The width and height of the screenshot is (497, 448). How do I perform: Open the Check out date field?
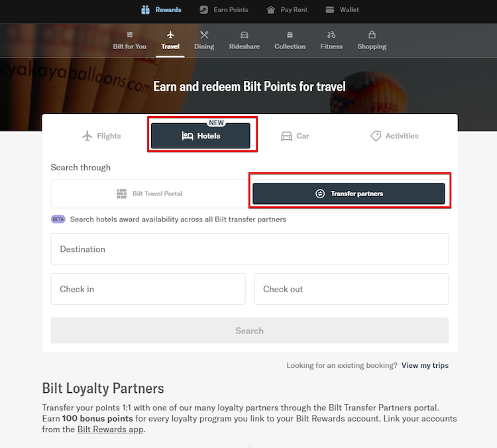click(351, 289)
